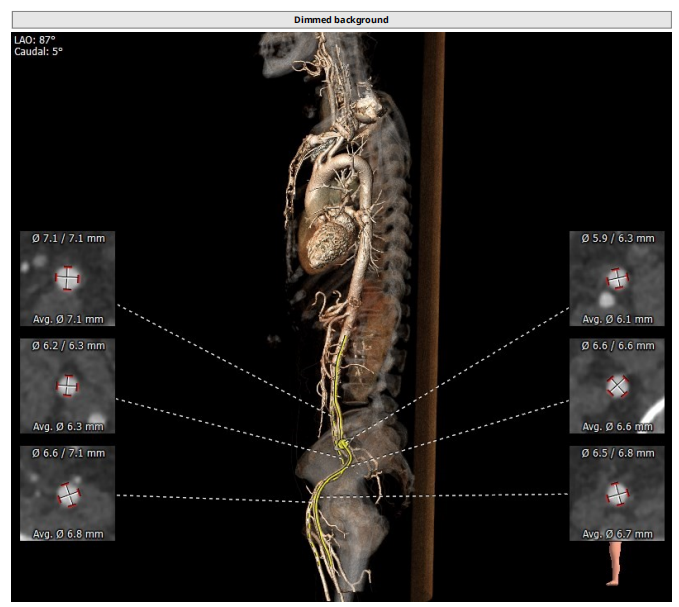Select crosshair in Avg. Ø 7.1 mm cross-section
This screenshot has height=607, width=679.
pyautogui.click(x=67, y=278)
